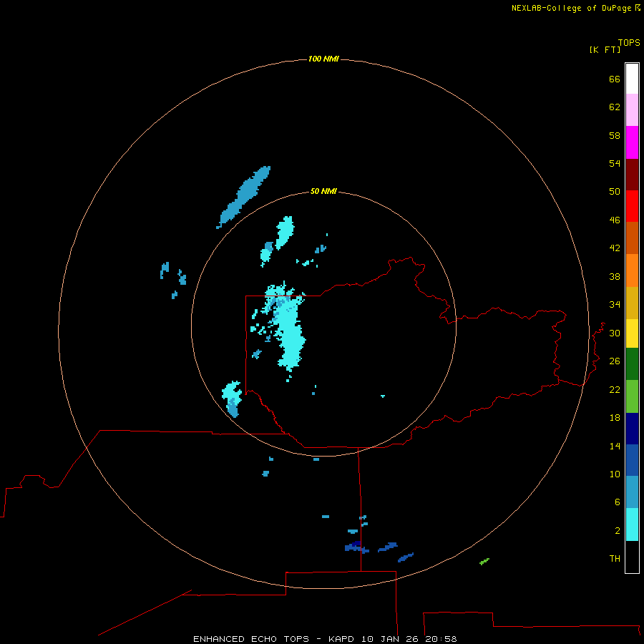Click the magenta 58 legend swatch

pyautogui.click(x=632, y=142)
